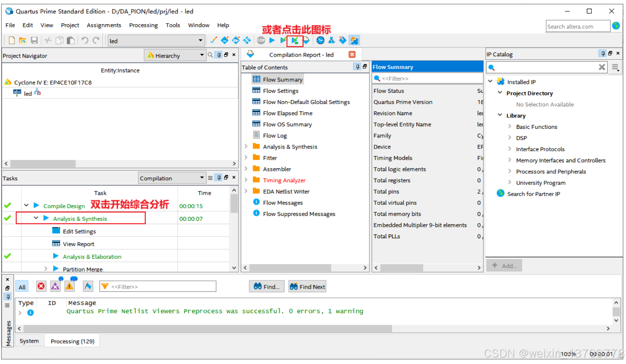The height and width of the screenshot is (364, 626).
Task: Click the Edit Settings task
Action: click(79, 231)
